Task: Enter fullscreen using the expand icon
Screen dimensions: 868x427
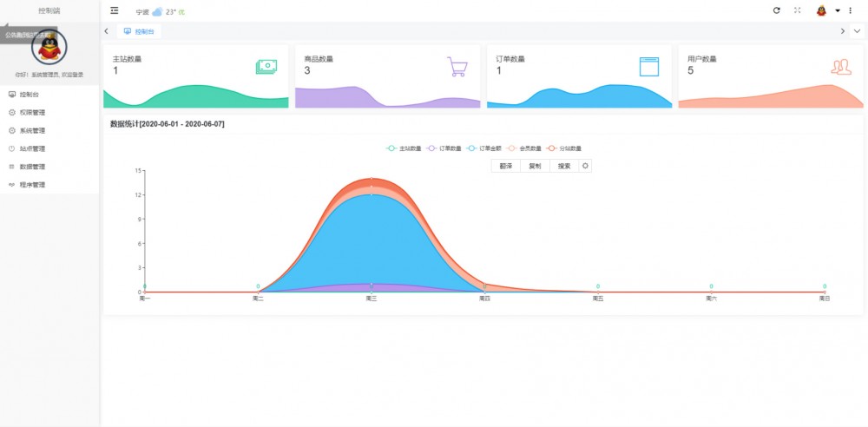Action: tap(798, 10)
